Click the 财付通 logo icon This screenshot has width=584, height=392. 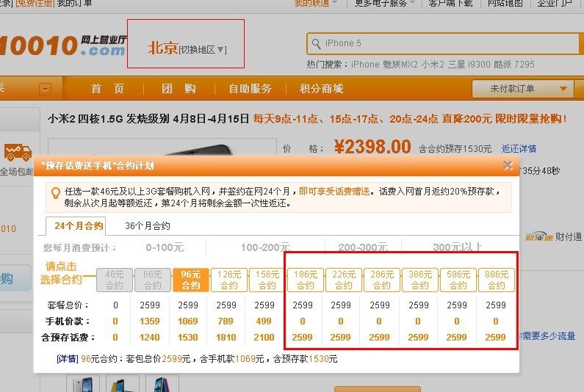[538, 237]
